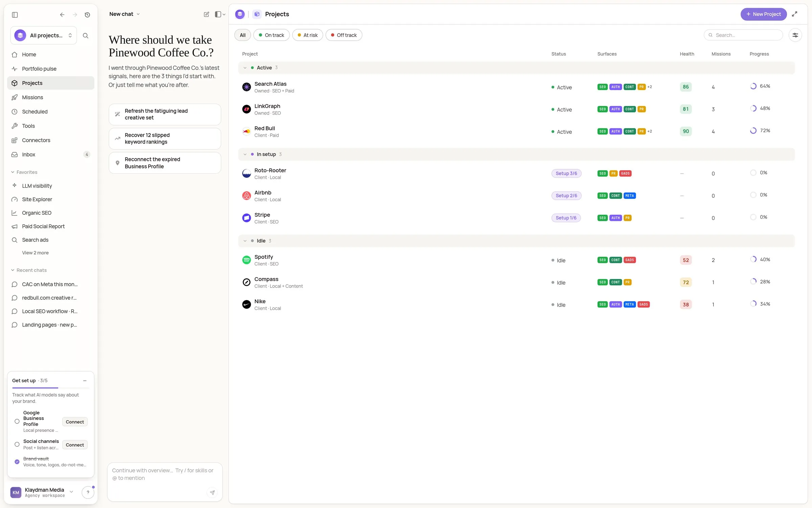
Task: Click the sidebar search magnifier icon
Action: click(x=86, y=36)
